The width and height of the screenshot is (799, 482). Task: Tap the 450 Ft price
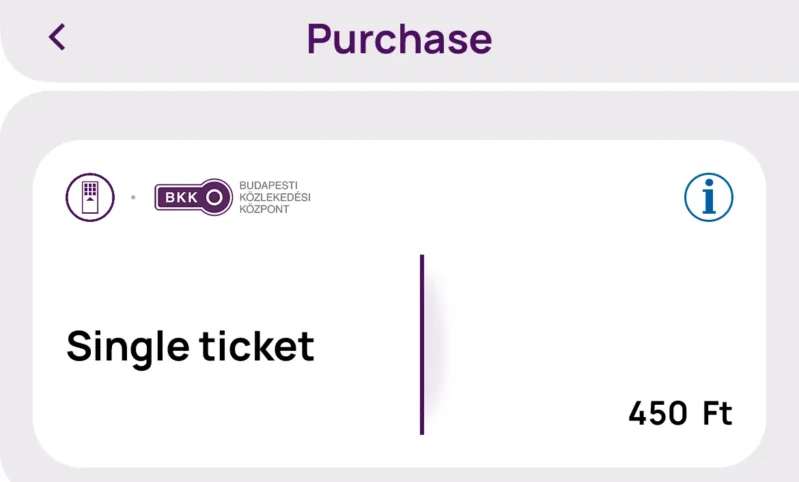pyautogui.click(x=680, y=413)
